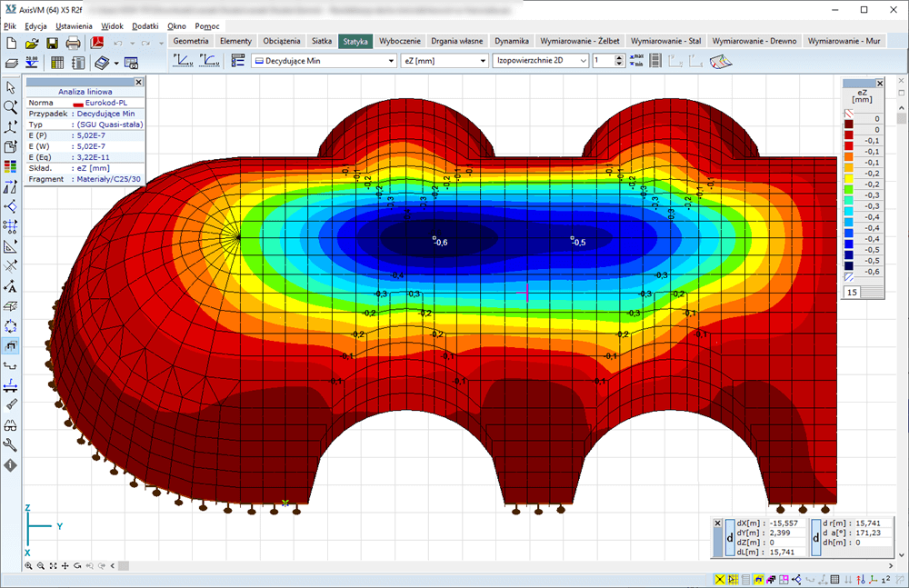909x588 pixels.
Task: Click the New document icon
Action: pos(11,43)
